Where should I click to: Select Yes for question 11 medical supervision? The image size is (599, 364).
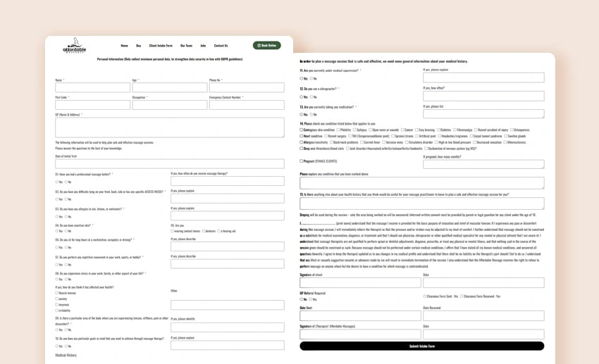(302, 79)
